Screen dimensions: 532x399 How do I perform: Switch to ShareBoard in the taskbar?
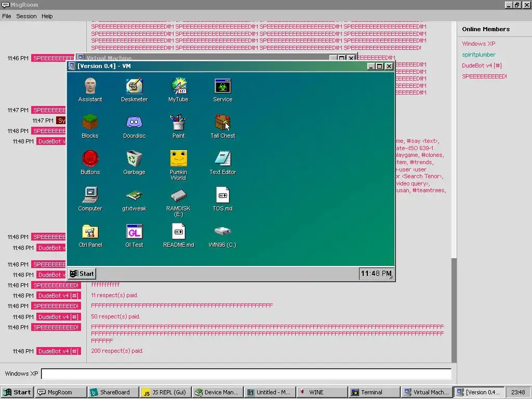pyautogui.click(x=113, y=392)
